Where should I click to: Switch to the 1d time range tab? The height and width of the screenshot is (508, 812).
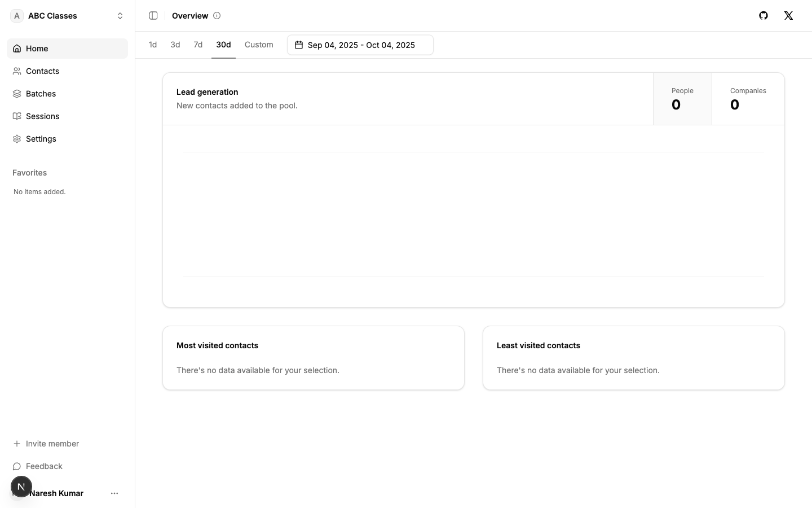pos(153,45)
